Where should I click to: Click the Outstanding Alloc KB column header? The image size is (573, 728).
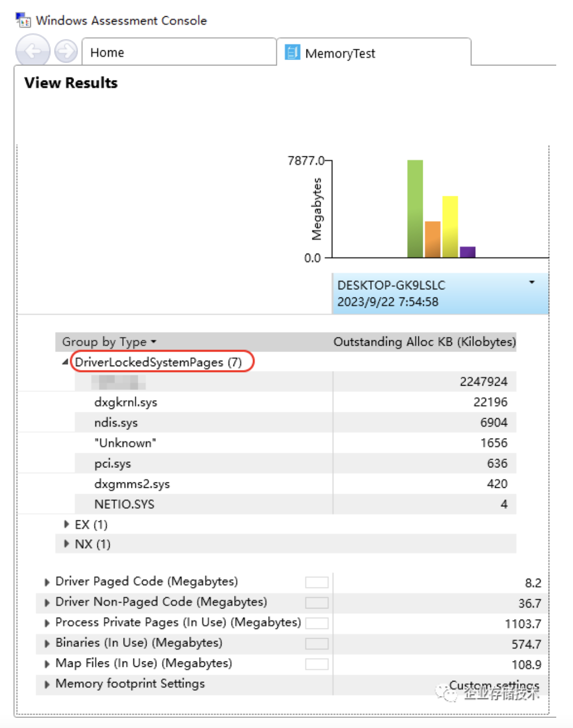pyautogui.click(x=424, y=342)
